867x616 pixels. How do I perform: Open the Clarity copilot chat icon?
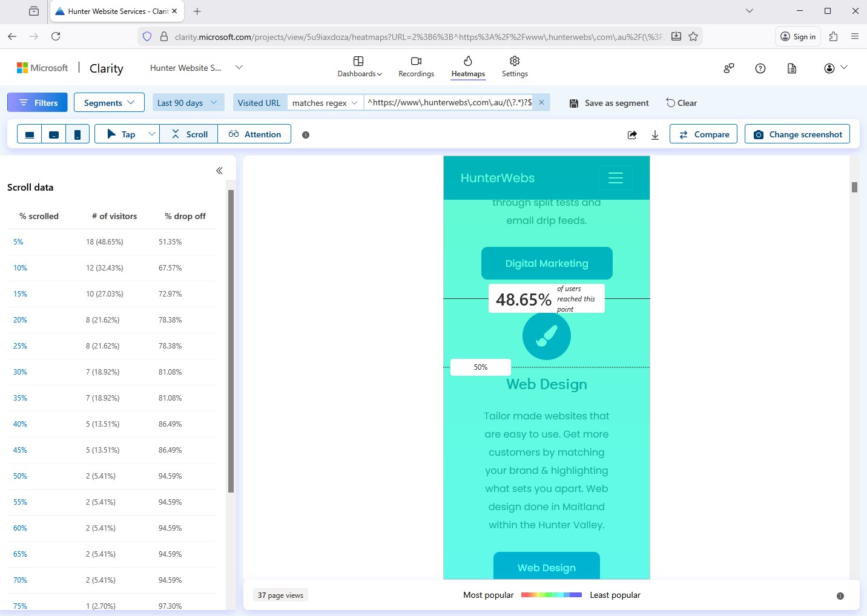[x=729, y=68]
